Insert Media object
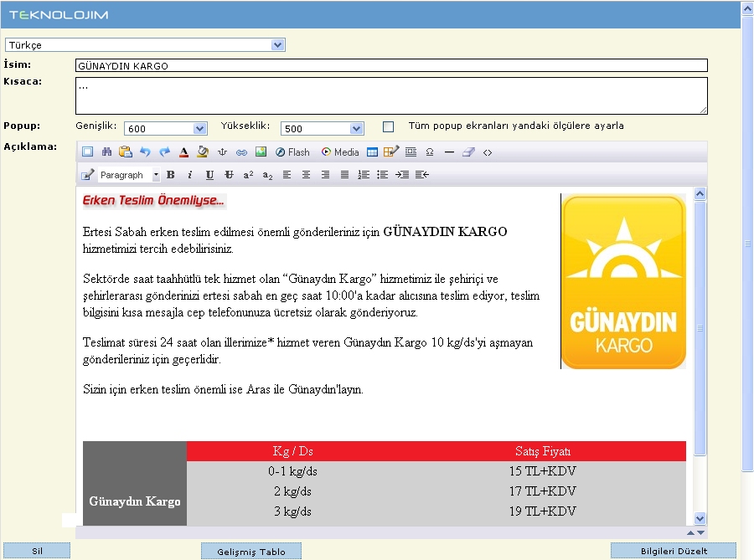Screen dimensions: 754x560 point(340,152)
